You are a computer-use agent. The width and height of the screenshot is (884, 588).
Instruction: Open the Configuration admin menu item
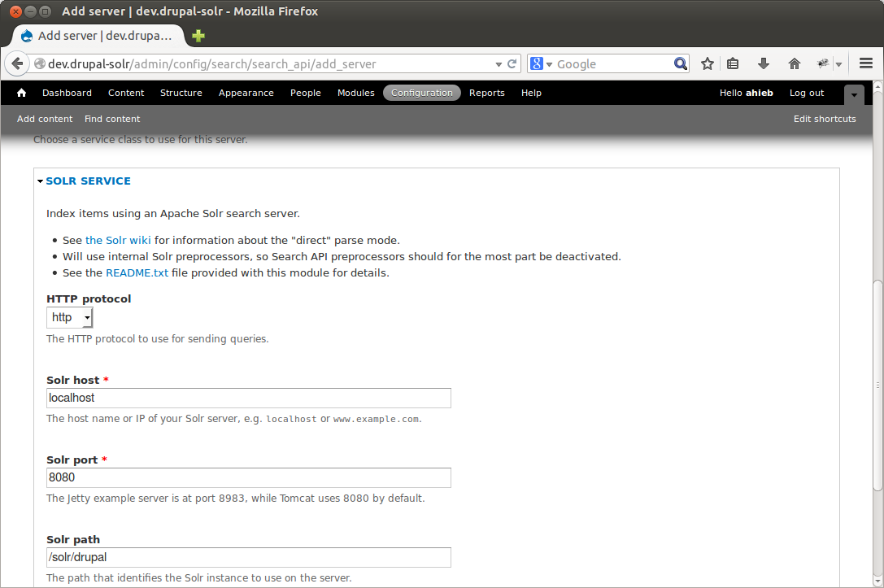(x=422, y=93)
